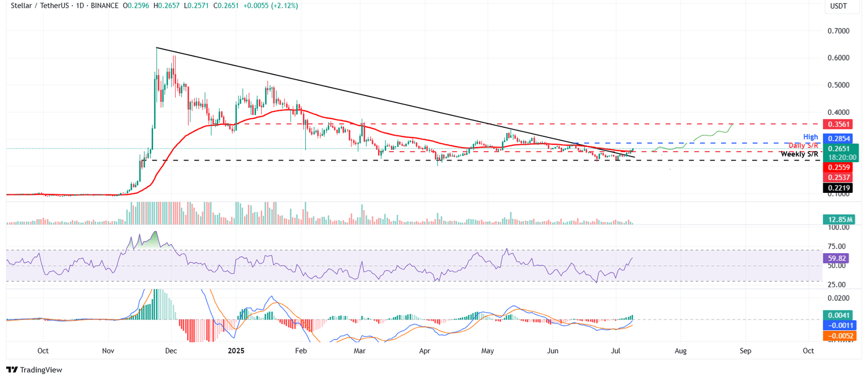
Task: Click 2025 on the time axis
Action: (x=236, y=351)
